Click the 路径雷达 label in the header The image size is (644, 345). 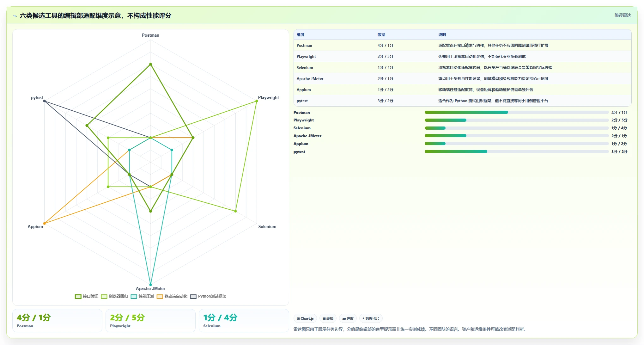click(623, 15)
